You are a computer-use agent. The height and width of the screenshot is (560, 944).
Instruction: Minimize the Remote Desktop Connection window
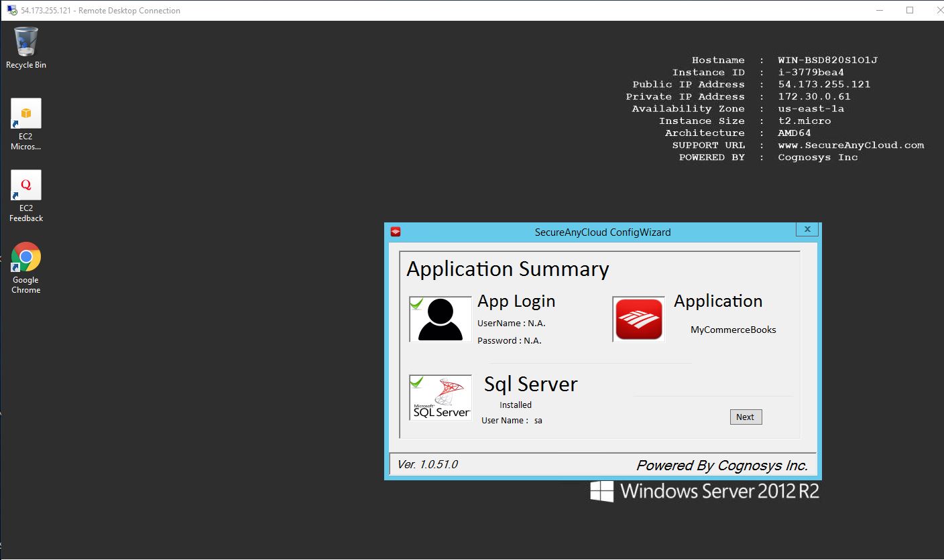[x=879, y=10]
